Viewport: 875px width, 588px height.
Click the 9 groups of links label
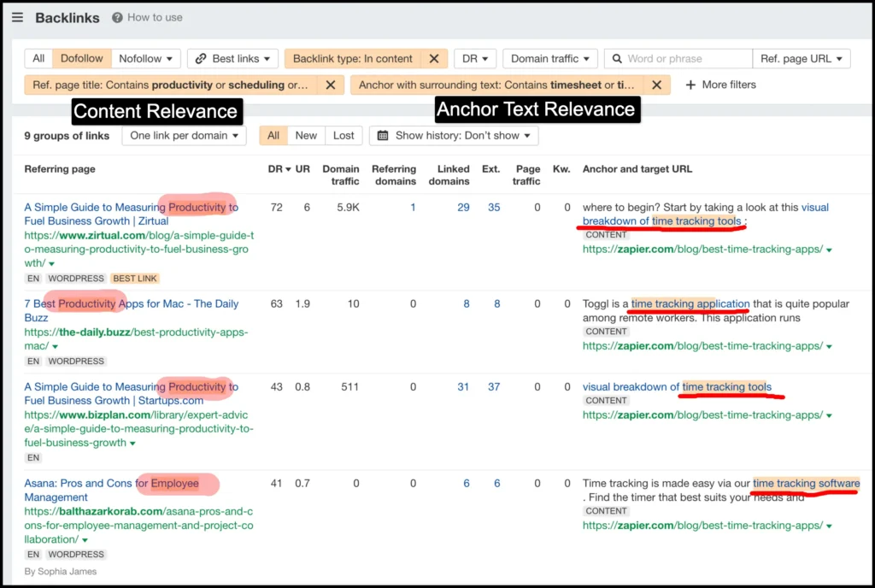67,136
